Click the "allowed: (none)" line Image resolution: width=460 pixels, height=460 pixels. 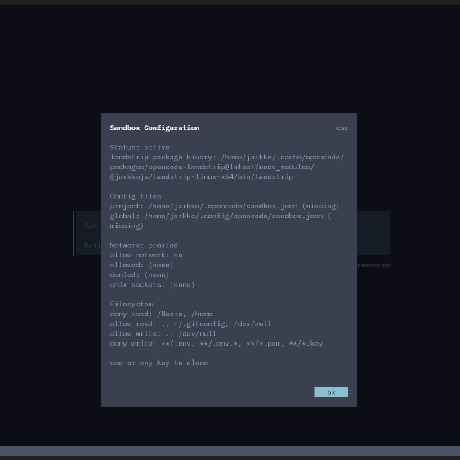[141, 265]
